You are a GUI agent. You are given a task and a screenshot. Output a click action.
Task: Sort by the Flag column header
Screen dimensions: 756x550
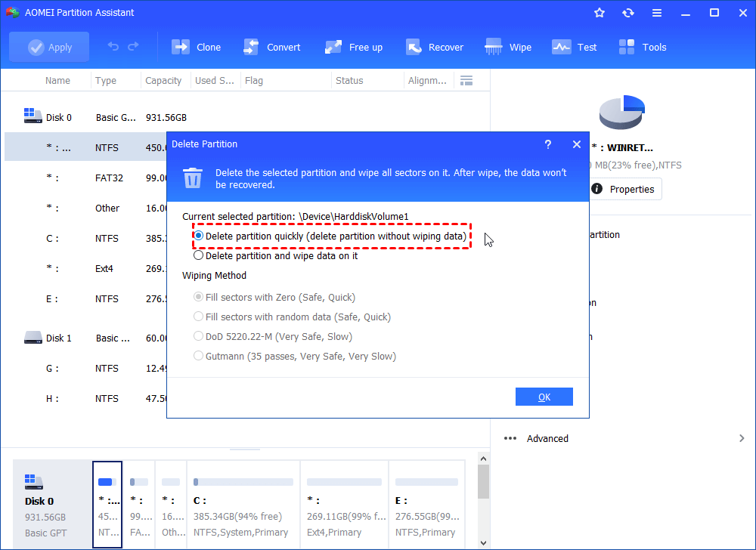tap(253, 80)
